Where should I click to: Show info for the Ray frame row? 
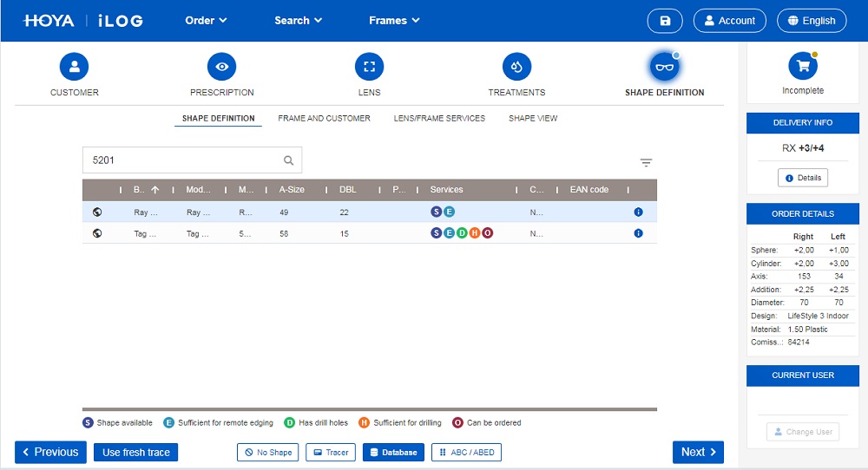638,212
